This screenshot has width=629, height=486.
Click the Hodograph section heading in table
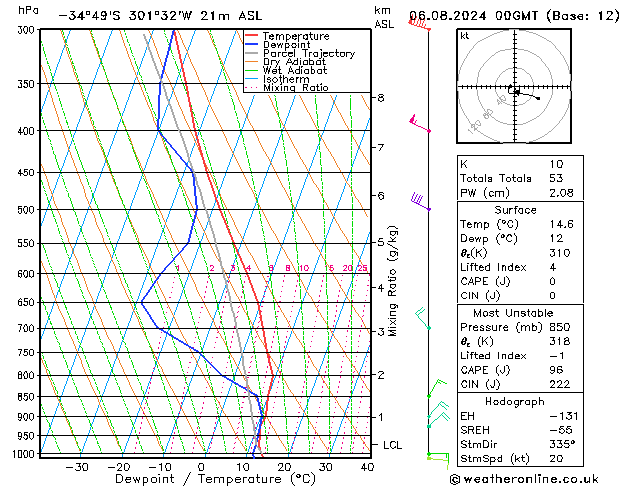pos(515,400)
